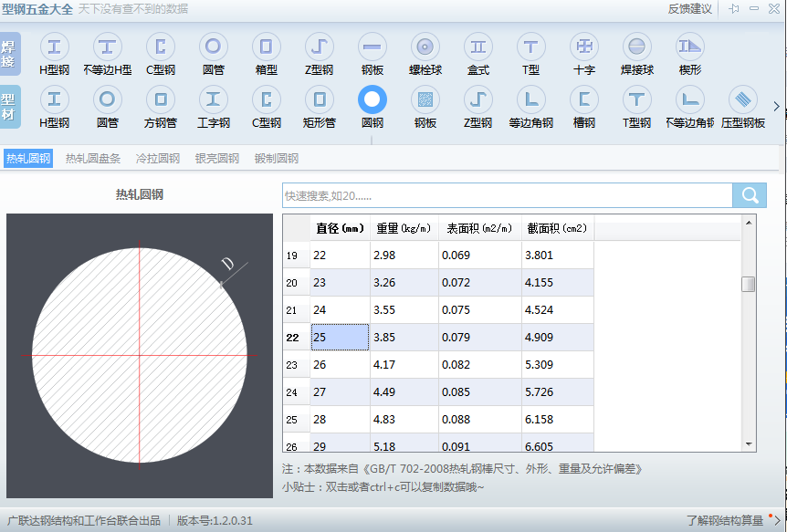Open the 锻制圆钢 tab
This screenshot has height=532, width=787.
[x=276, y=159]
